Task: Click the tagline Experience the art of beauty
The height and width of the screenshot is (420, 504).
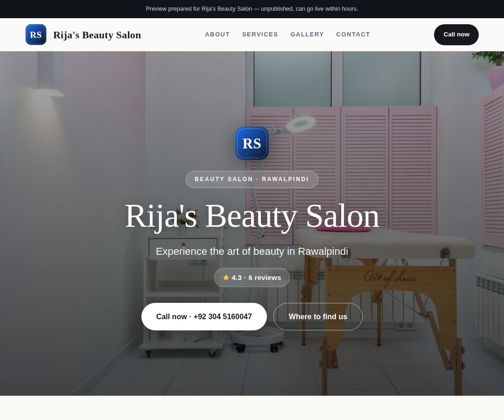Action: (x=252, y=251)
